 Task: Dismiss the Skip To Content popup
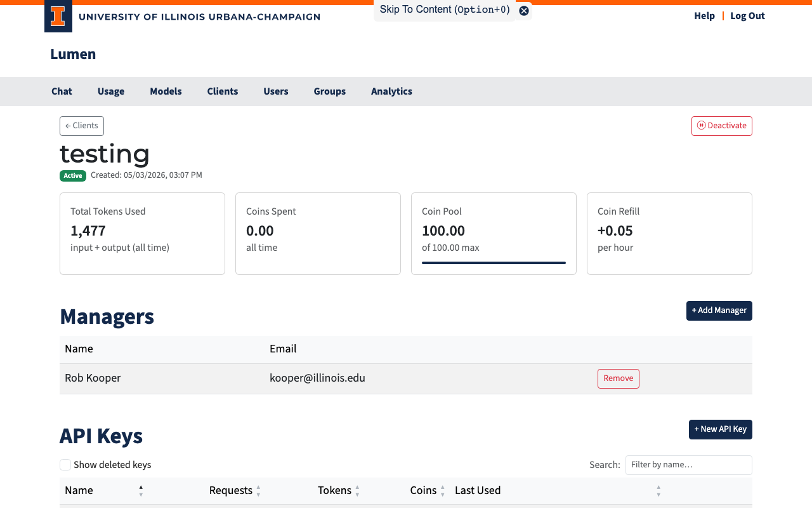[524, 10]
